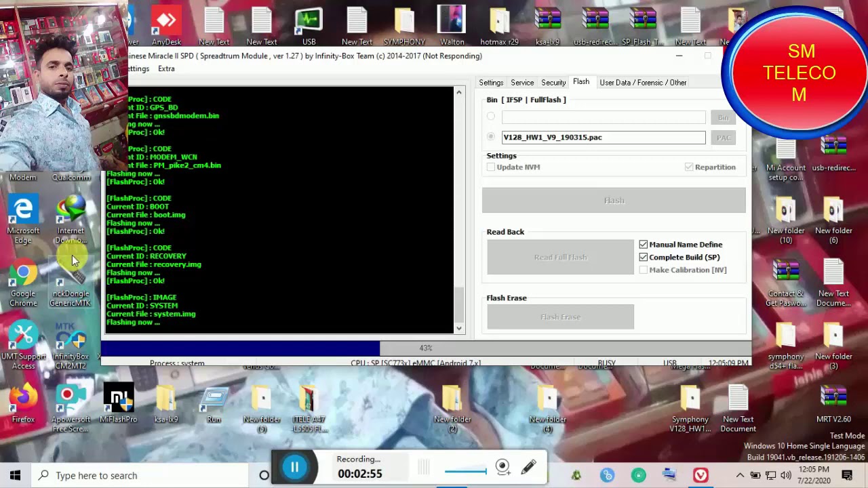The image size is (868, 488).
Task: Select the Flash tab
Action: tap(581, 82)
